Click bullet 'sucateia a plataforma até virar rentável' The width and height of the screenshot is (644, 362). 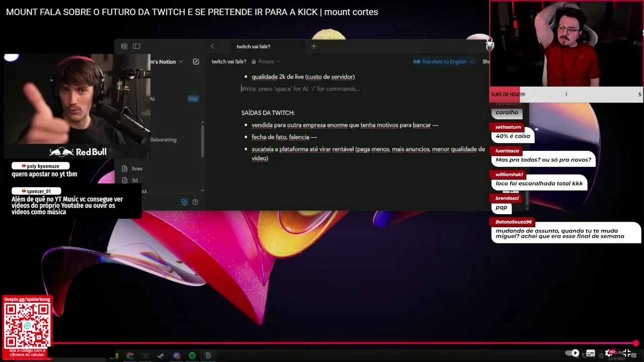pyautogui.click(x=368, y=154)
